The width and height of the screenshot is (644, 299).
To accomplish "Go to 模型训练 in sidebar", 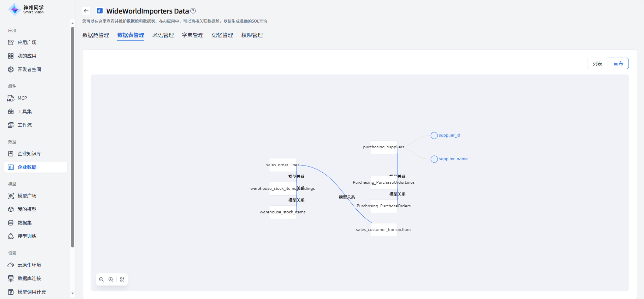I will (27, 236).
